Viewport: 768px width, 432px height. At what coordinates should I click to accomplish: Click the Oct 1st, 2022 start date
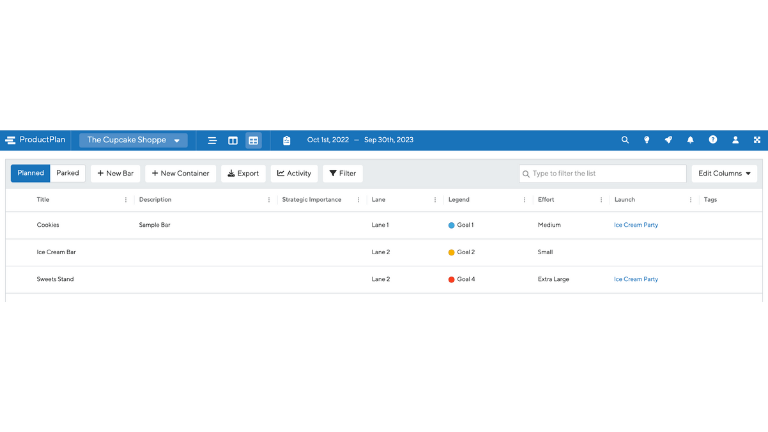click(x=328, y=140)
